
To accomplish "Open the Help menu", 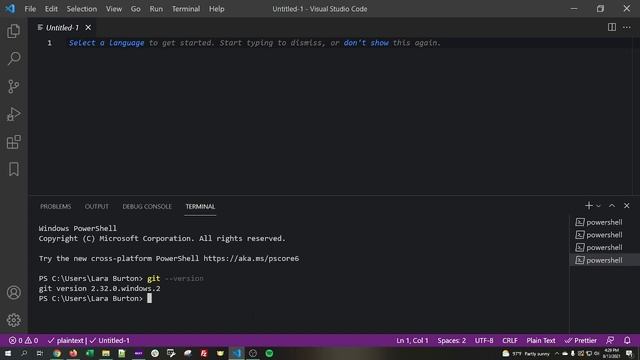I will click(x=217, y=9).
